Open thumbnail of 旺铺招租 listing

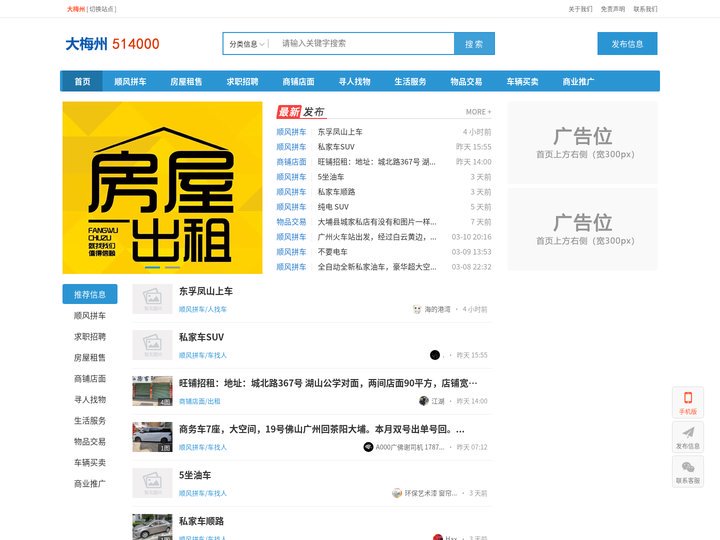(x=152, y=391)
